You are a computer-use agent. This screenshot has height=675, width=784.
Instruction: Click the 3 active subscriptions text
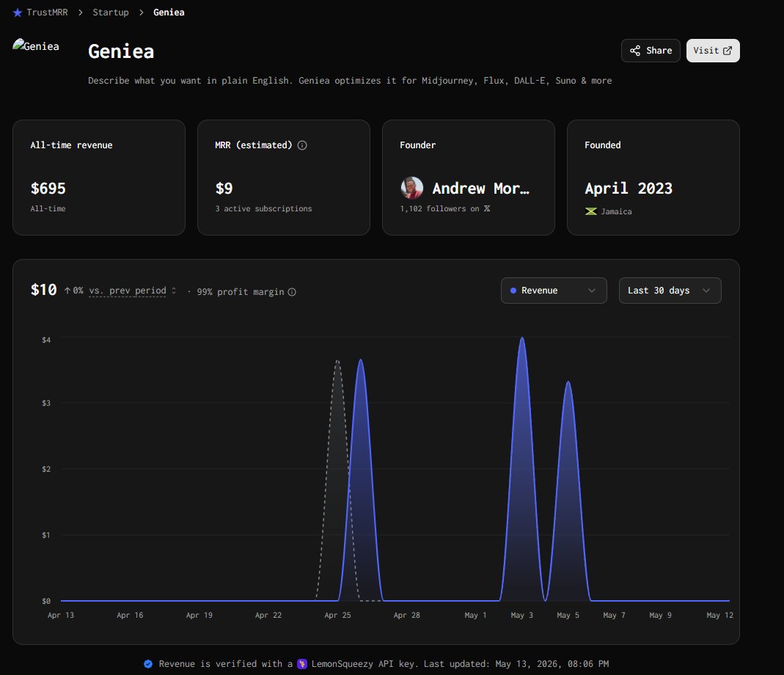click(263, 208)
